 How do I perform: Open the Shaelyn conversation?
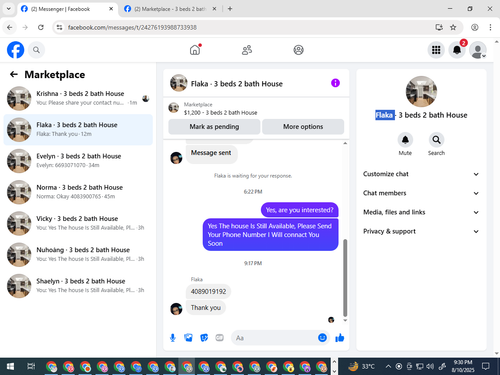pos(78,286)
